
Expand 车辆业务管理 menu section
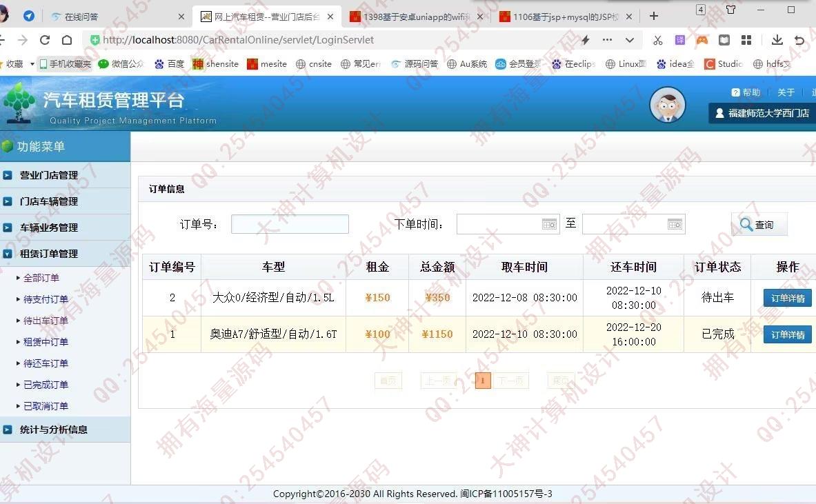pos(65,228)
